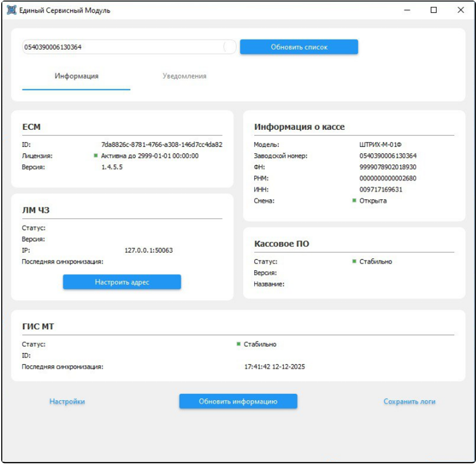Click the Кассовое ПО heading
The height and width of the screenshot is (464, 476).
[x=282, y=244]
